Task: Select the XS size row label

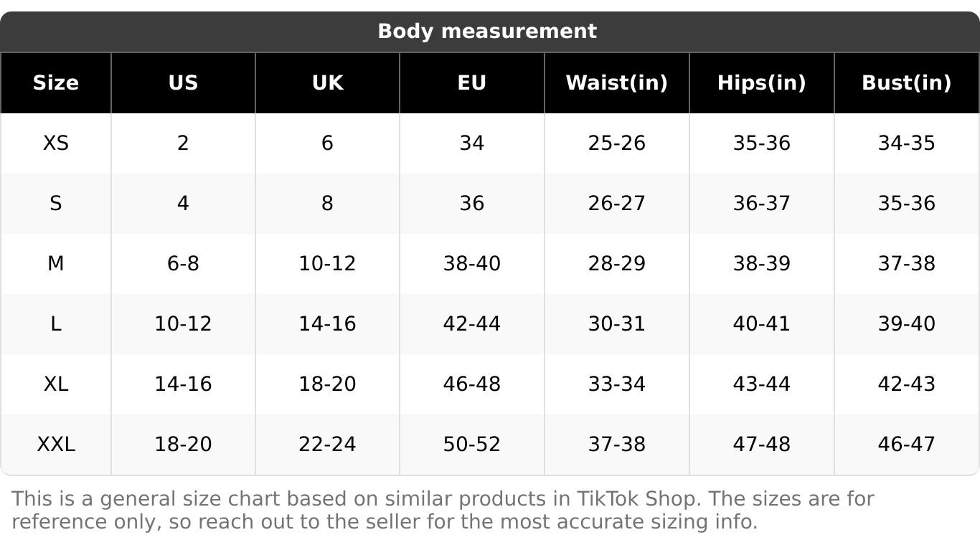Action: [x=56, y=143]
